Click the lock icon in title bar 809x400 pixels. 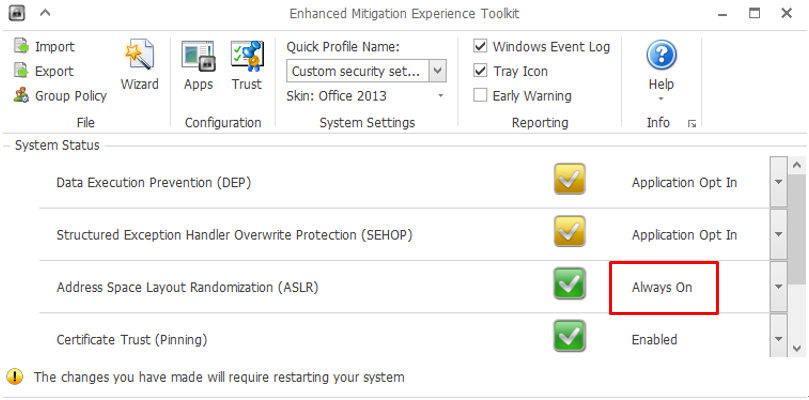[17, 13]
